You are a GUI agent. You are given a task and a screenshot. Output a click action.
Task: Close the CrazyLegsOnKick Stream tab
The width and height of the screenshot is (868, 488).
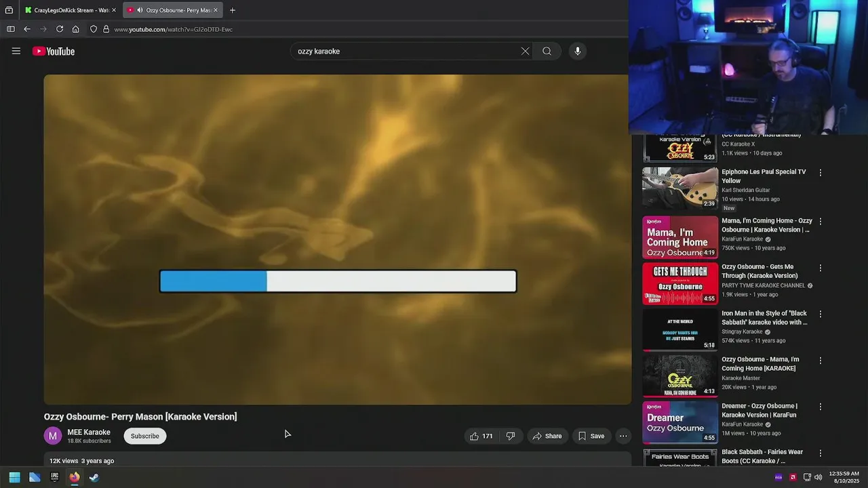point(114,10)
